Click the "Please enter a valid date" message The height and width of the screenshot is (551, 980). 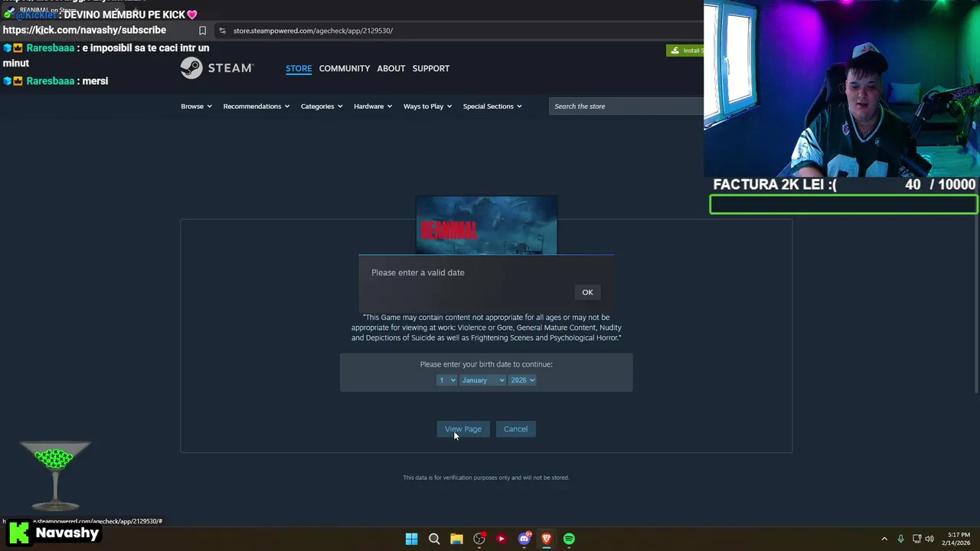click(418, 272)
